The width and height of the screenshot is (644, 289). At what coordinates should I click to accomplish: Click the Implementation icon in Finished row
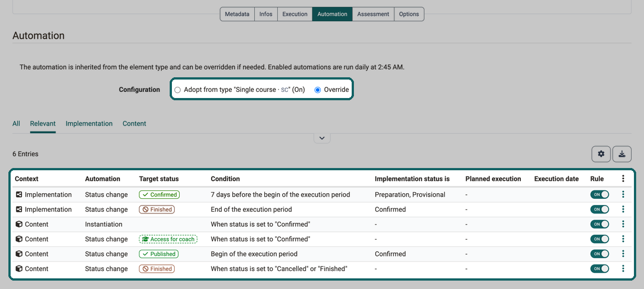(18, 209)
